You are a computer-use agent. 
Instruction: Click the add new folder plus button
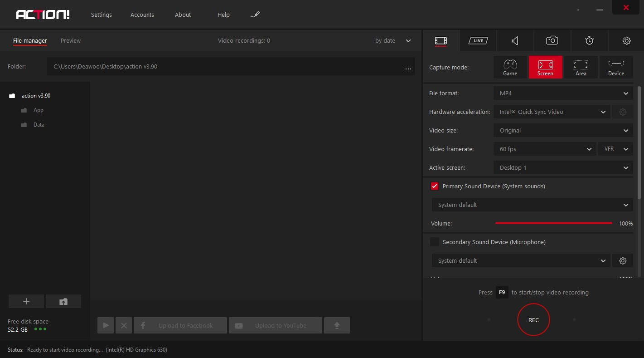click(26, 301)
